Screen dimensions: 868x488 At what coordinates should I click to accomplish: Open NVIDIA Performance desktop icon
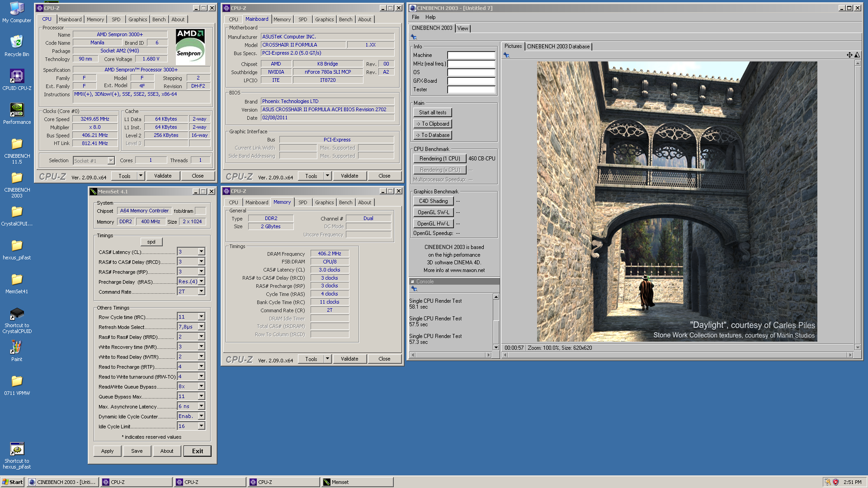[x=17, y=113]
